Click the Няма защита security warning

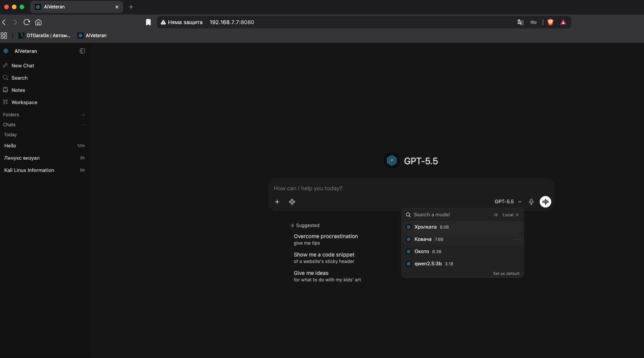[182, 22]
